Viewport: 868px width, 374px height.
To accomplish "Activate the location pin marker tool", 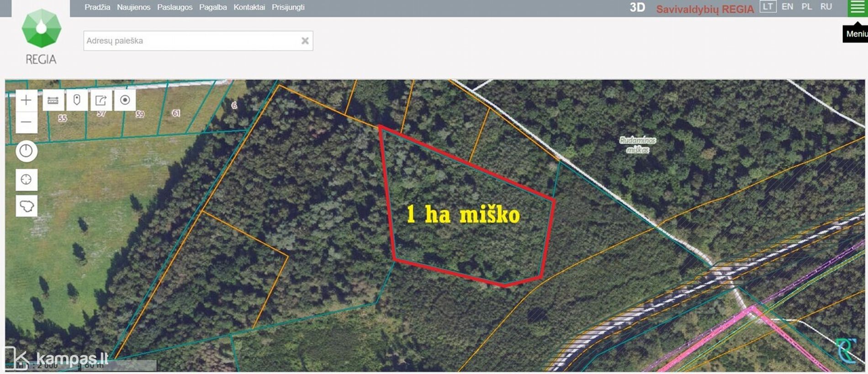I will [77, 100].
